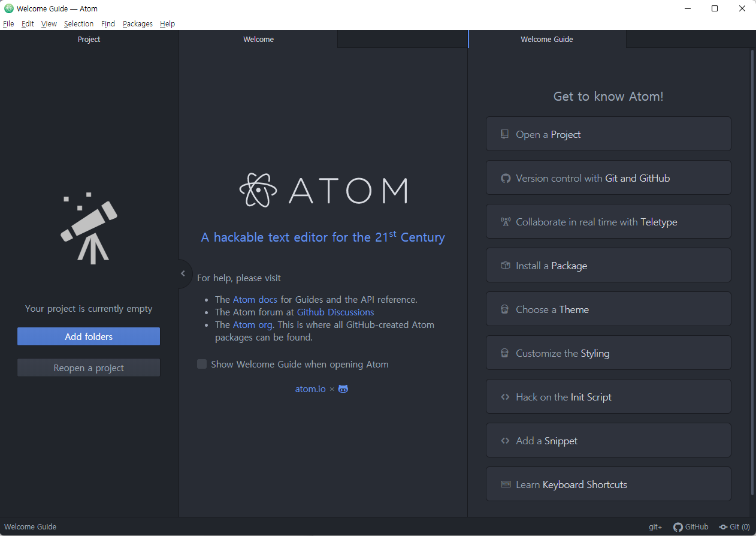Expand the Learn Keyboard Shortcuts section

(608, 484)
